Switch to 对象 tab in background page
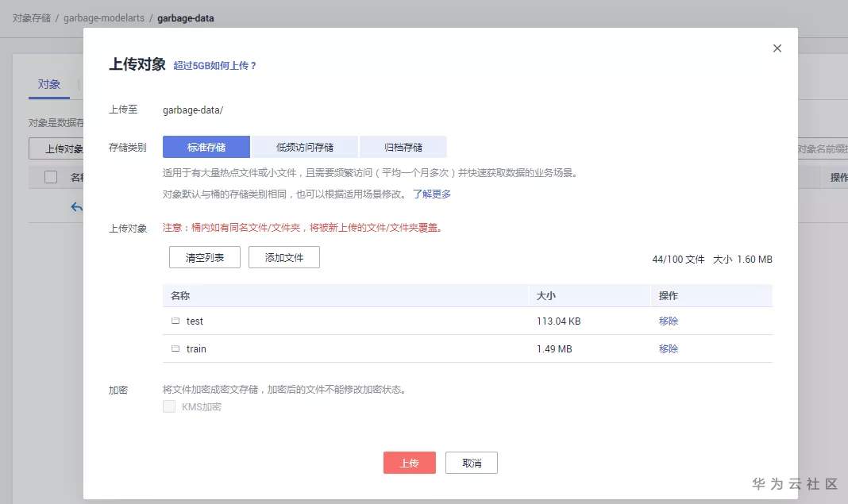The height and width of the screenshot is (504, 848). [48, 84]
